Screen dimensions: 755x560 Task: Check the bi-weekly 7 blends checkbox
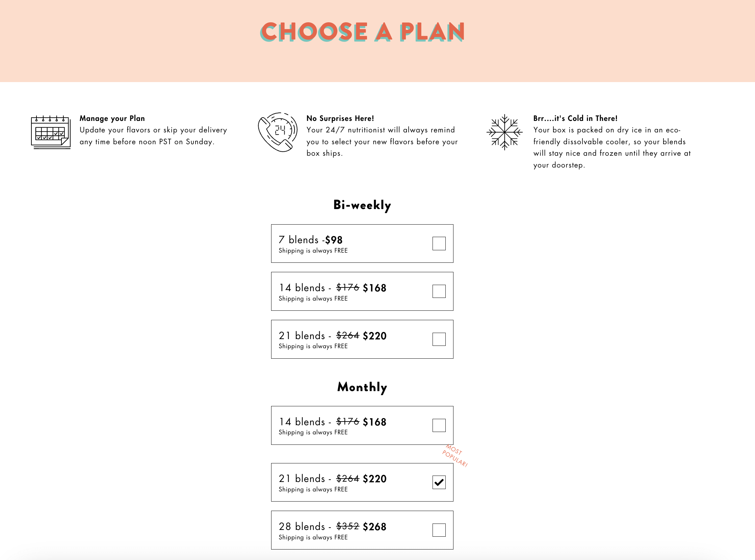coord(439,243)
